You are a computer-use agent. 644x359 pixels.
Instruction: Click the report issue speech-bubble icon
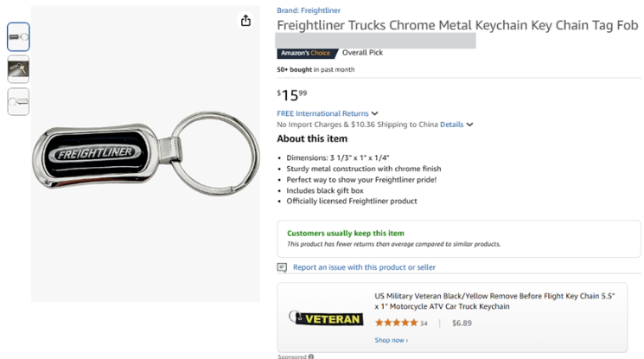[x=282, y=267]
